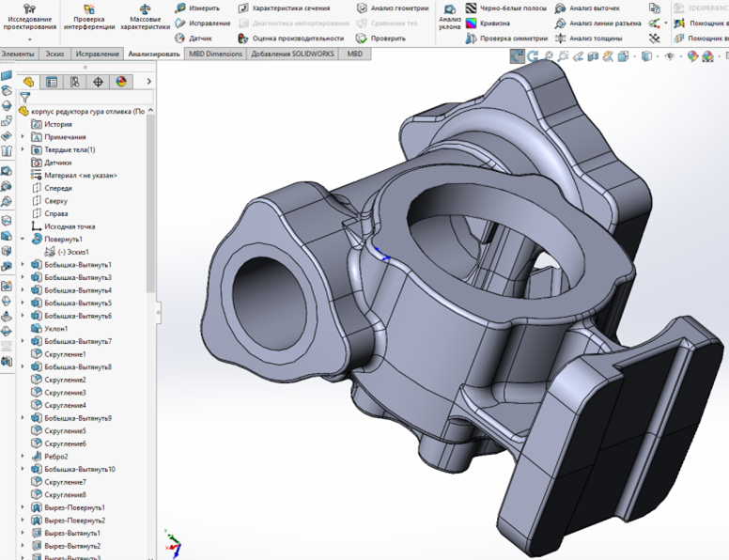Expand the Примечания tree node
Viewport: 729px width, 560px height.
[x=23, y=137]
